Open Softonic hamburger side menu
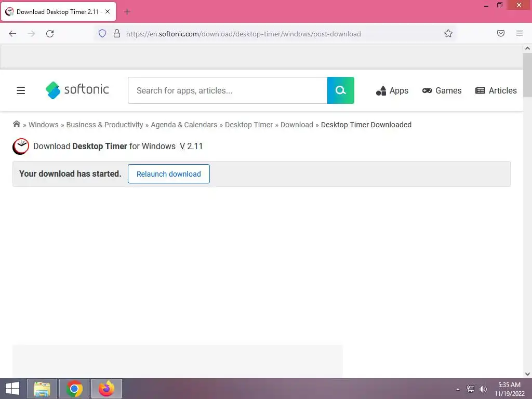 click(x=21, y=90)
